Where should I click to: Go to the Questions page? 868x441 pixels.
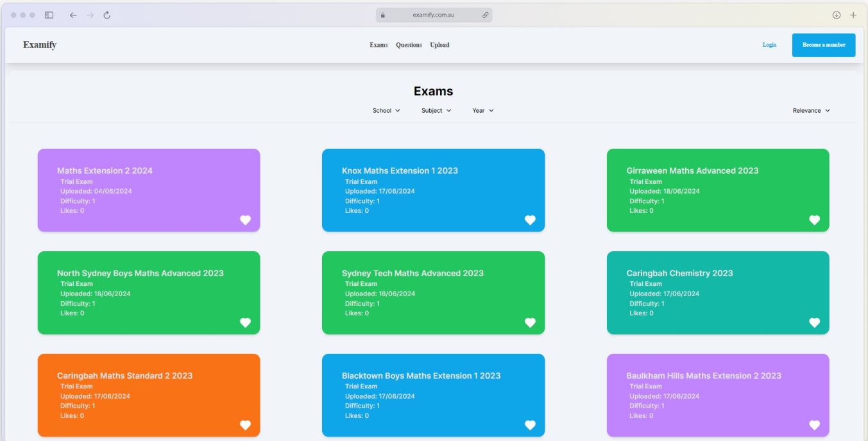[409, 45]
